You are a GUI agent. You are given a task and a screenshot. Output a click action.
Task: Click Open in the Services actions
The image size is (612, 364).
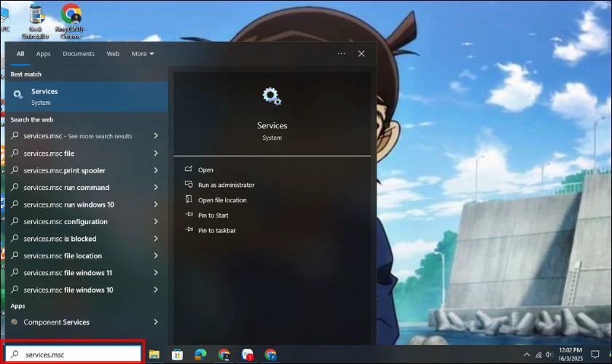pos(205,170)
